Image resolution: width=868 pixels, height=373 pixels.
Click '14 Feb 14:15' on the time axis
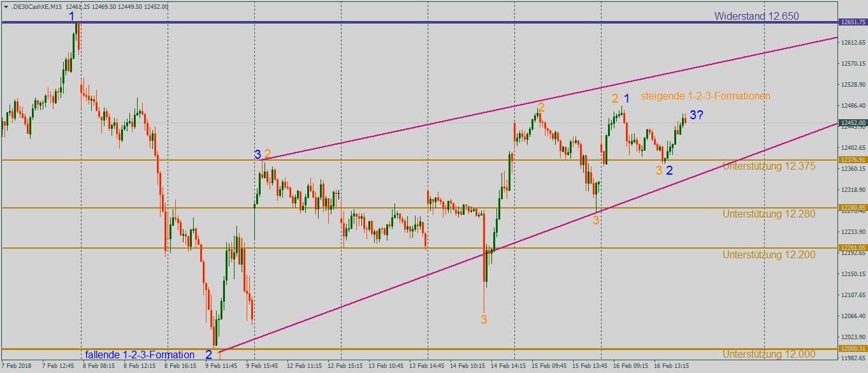click(x=508, y=367)
